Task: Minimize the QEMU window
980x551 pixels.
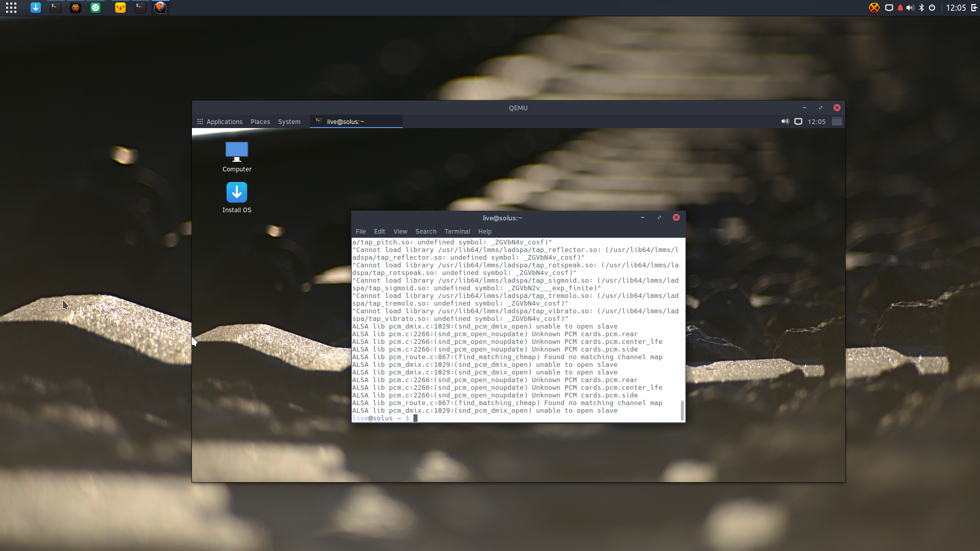Action: coord(804,108)
